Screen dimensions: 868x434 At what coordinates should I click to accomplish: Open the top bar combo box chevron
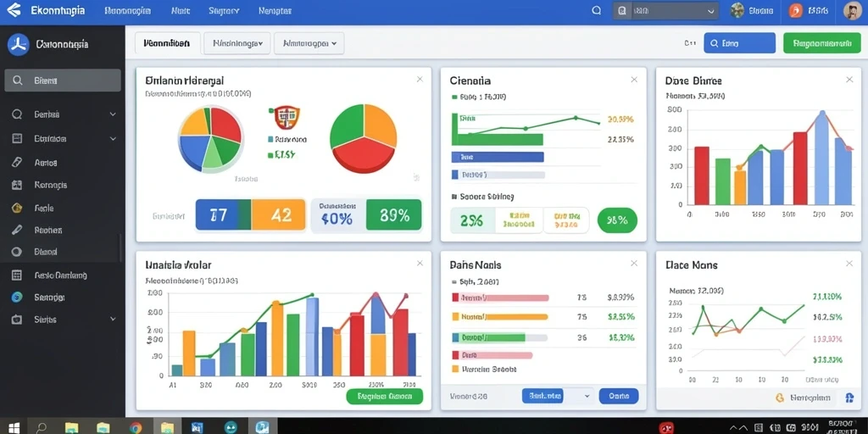[x=711, y=10]
